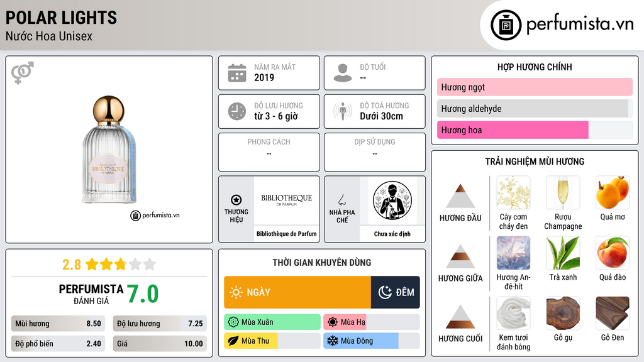Click the clock icon beside Độ lưu hương
This screenshot has height=362, width=644.
pyautogui.click(x=237, y=111)
